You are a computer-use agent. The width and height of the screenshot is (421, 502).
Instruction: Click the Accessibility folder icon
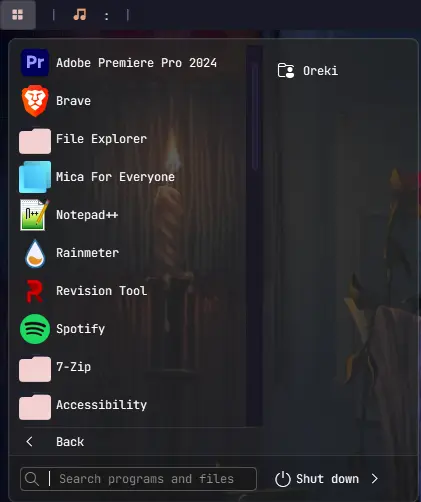[35, 407]
